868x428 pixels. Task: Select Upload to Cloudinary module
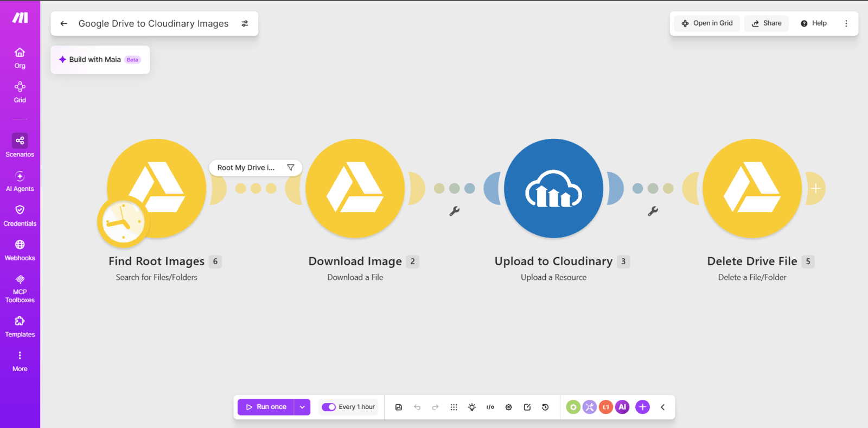click(554, 188)
